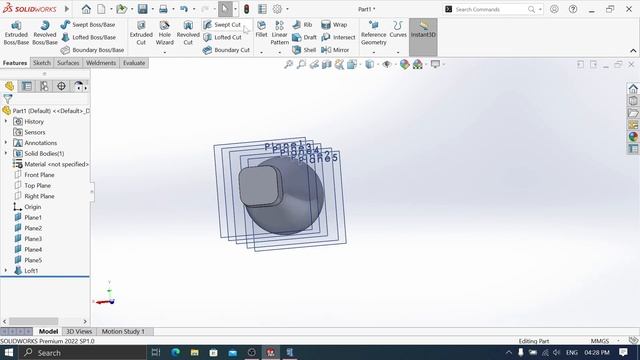Activate the Extruded Cut tool
This screenshot has height=360, width=640.
[141, 33]
